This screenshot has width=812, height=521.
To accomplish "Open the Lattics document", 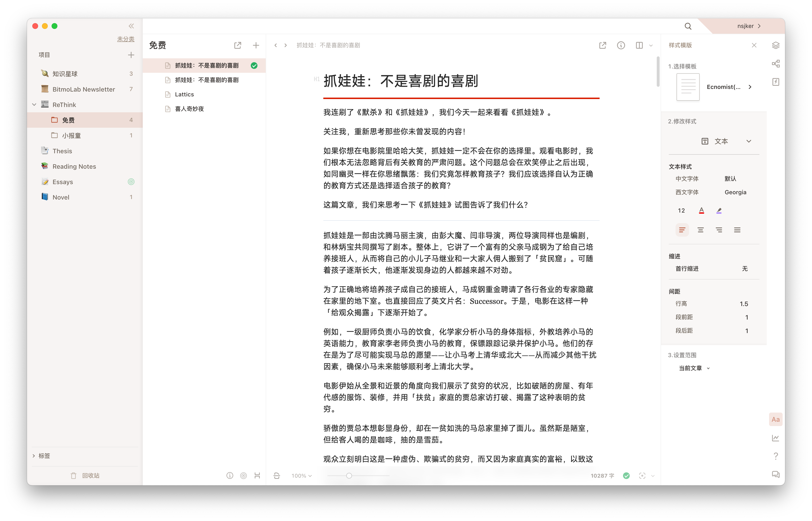I will pyautogui.click(x=184, y=94).
